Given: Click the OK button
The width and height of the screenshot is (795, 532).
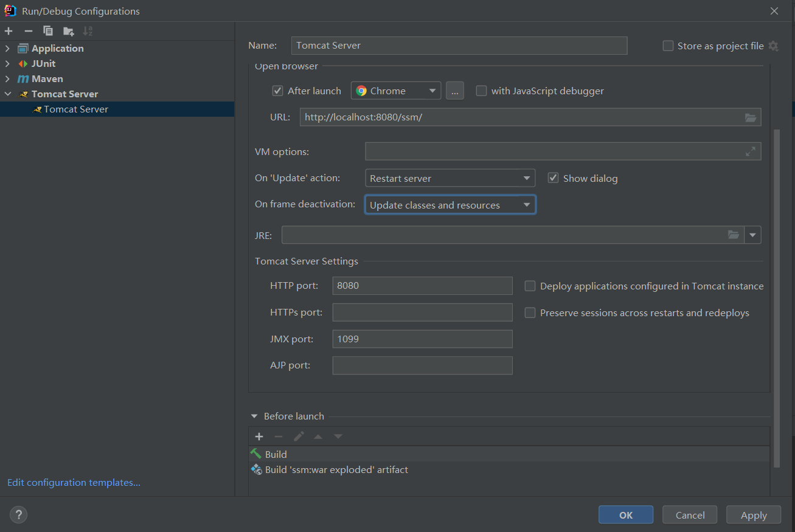Looking at the screenshot, I should pos(626,515).
